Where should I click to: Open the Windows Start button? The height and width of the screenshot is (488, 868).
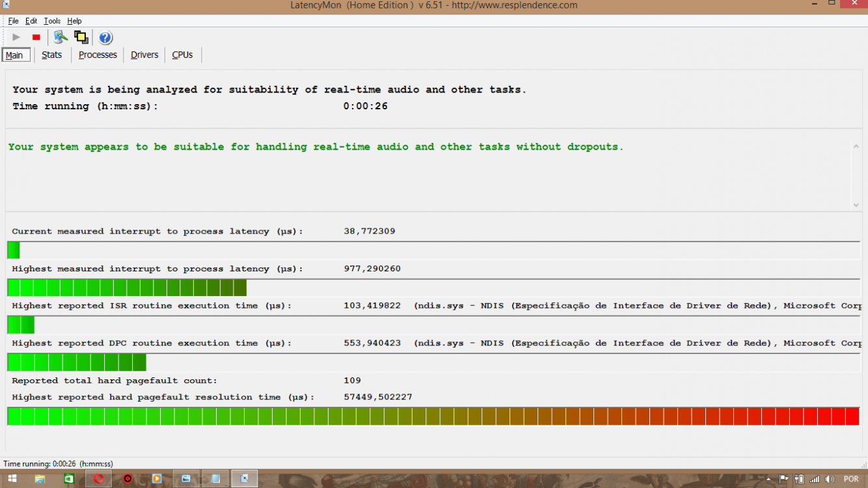12,479
